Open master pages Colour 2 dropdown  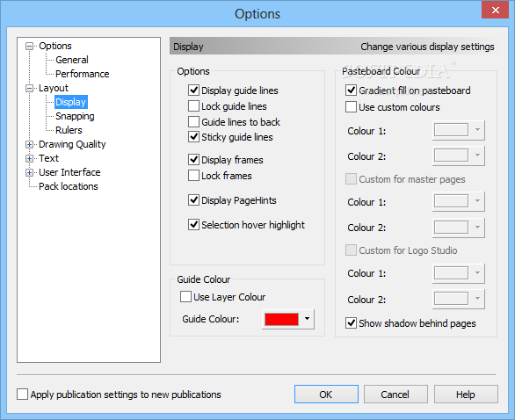pos(477,228)
